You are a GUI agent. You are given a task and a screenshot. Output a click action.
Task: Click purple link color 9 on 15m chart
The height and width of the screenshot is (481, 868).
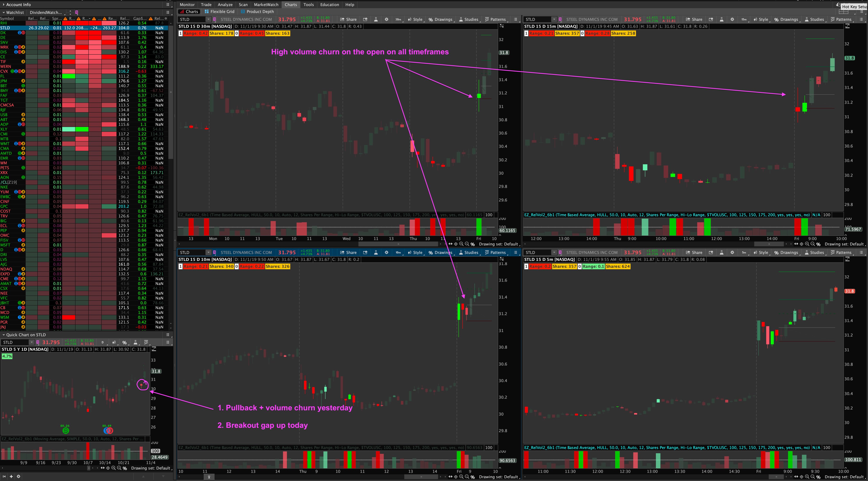560,19
